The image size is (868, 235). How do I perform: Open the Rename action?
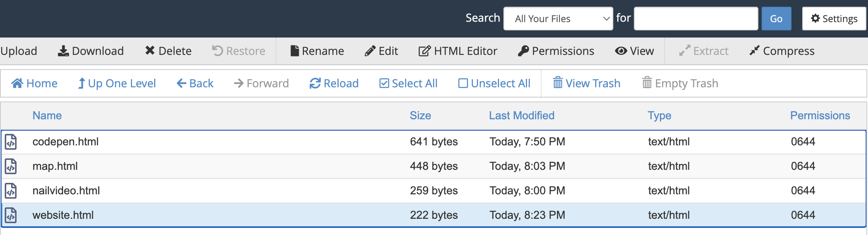(x=317, y=51)
